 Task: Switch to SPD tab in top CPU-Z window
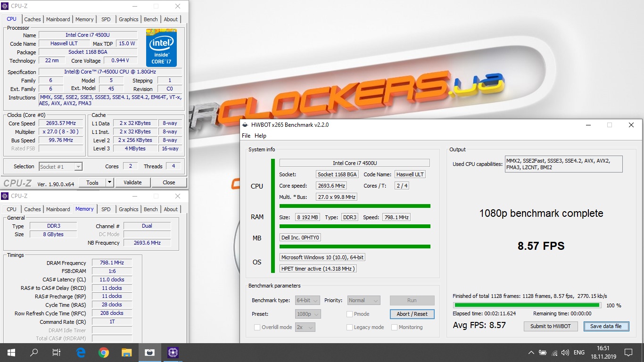point(106,19)
